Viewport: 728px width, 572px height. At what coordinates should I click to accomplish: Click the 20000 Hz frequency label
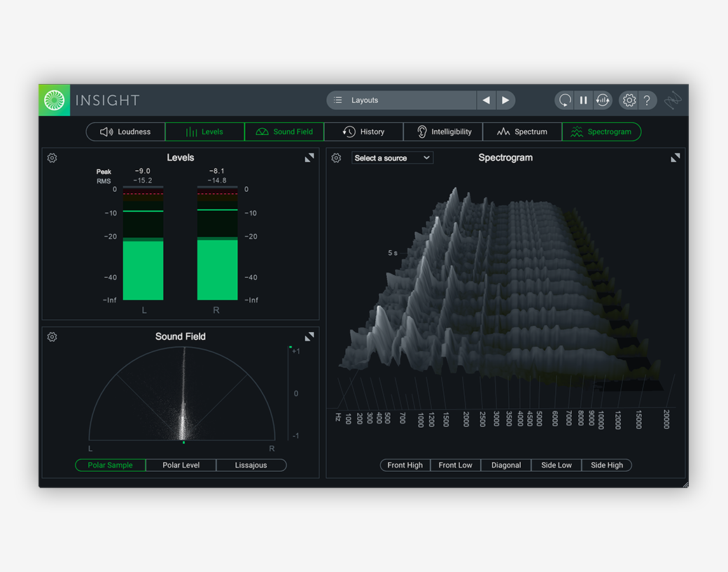[666, 419]
